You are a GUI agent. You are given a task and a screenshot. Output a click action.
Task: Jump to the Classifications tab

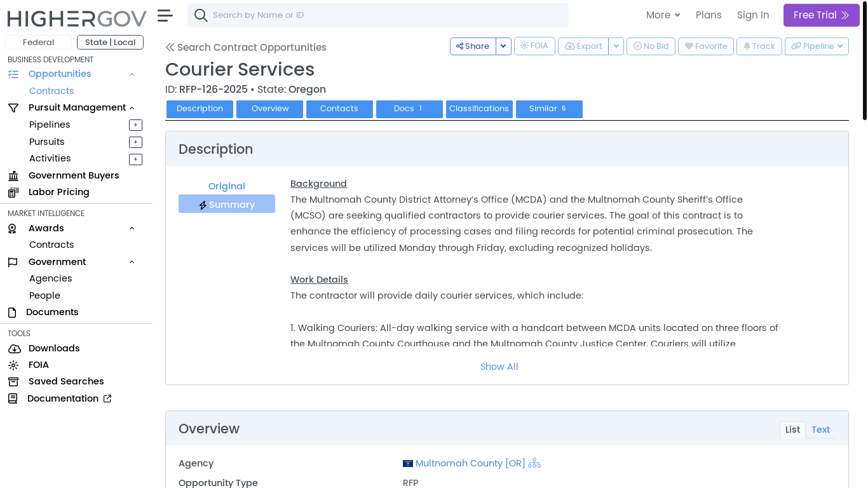tap(479, 109)
